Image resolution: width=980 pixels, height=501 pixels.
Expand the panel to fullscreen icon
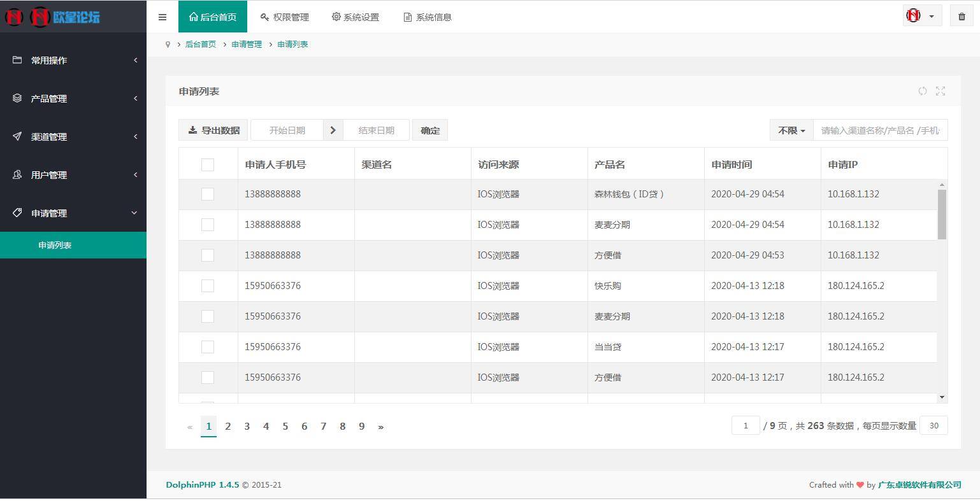pos(940,91)
